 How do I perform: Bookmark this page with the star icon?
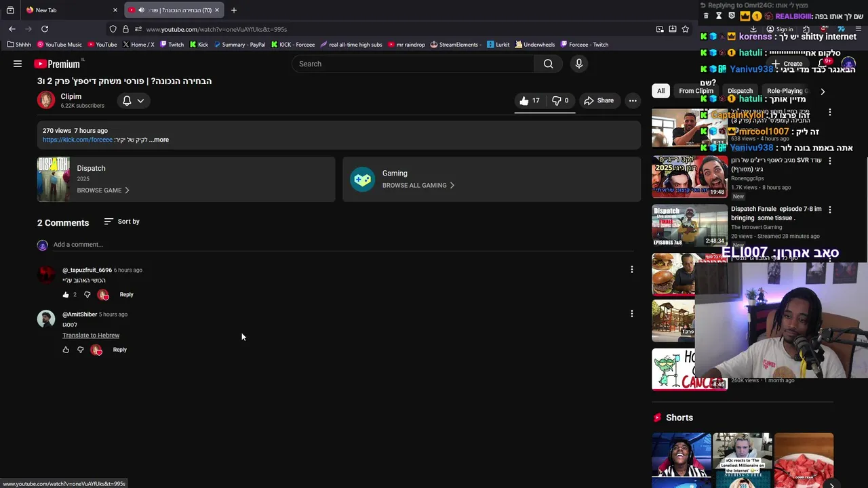686,29
